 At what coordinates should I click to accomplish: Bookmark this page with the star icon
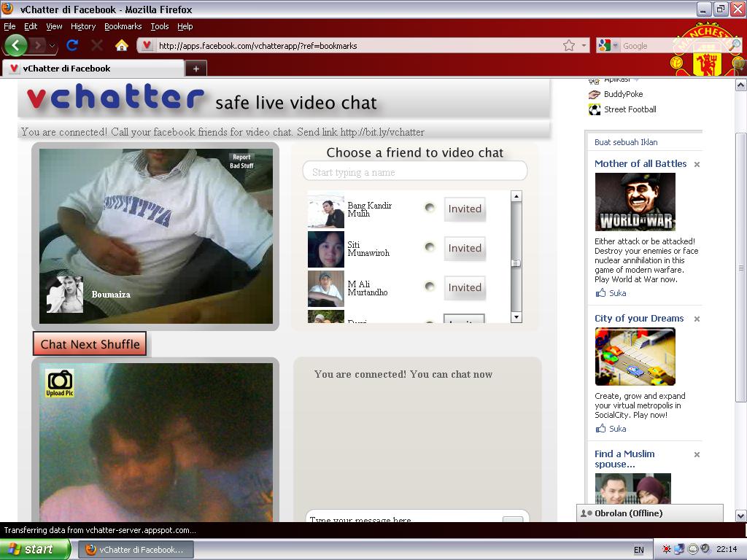[569, 46]
